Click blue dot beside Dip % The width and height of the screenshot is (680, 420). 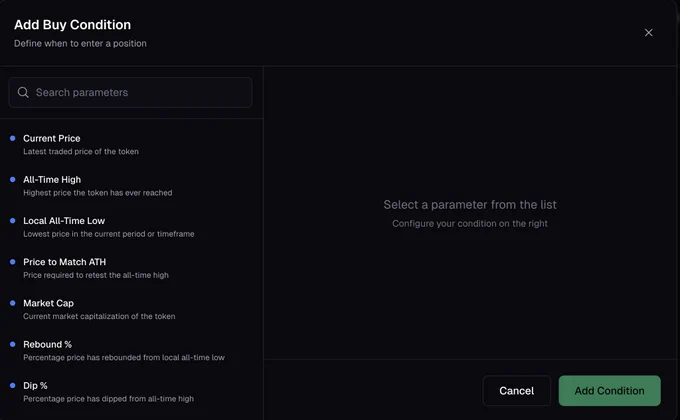(13, 386)
